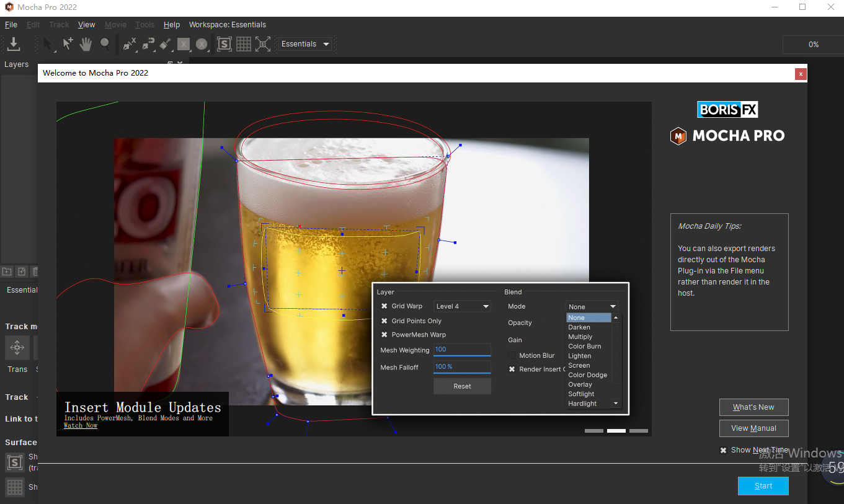Select the Area Brush tool
This screenshot has height=504, width=844.
(x=165, y=44)
